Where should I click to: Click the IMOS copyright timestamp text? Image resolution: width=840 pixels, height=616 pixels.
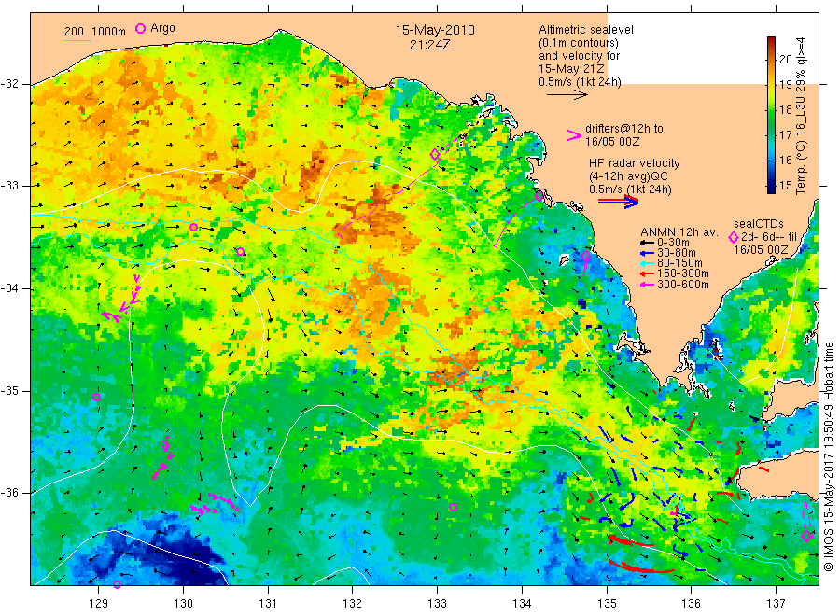(x=828, y=456)
